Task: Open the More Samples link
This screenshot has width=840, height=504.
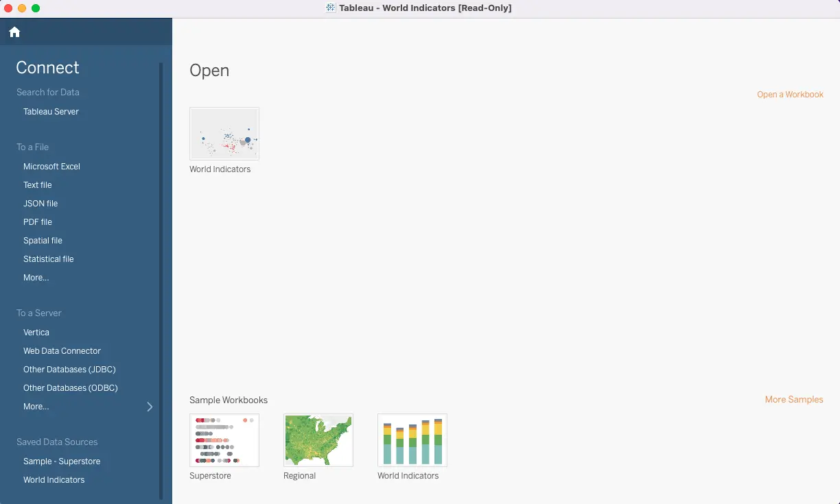Action: click(x=794, y=399)
